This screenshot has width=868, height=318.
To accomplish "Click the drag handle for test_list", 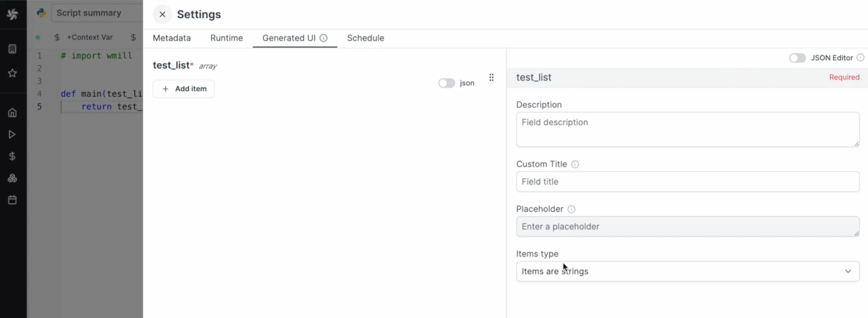I will pos(491,78).
